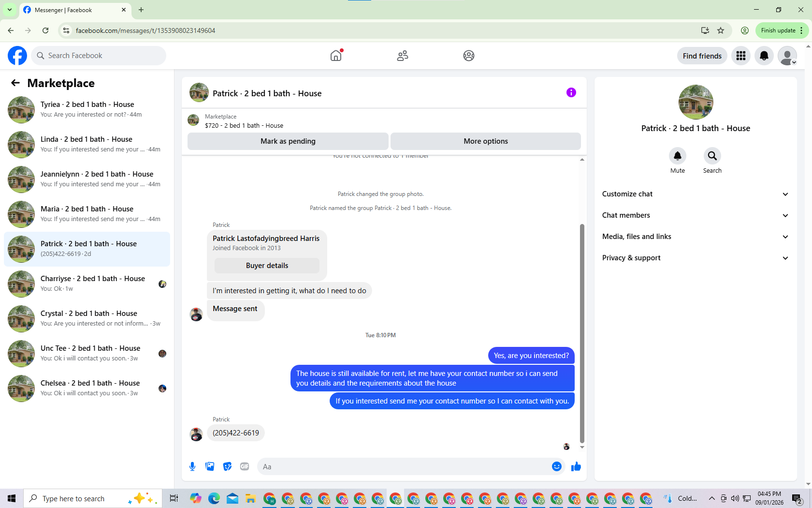Click Patrick's avatar beside phone number message
The height and width of the screenshot is (508, 812).
[196, 434]
